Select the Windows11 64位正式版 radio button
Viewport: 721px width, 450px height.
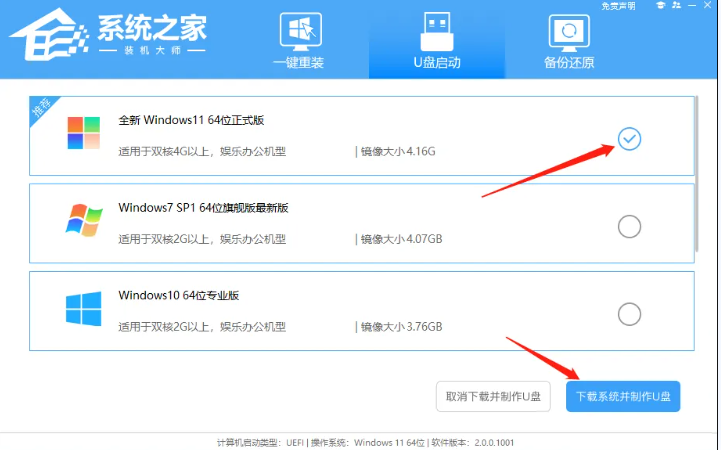click(629, 139)
